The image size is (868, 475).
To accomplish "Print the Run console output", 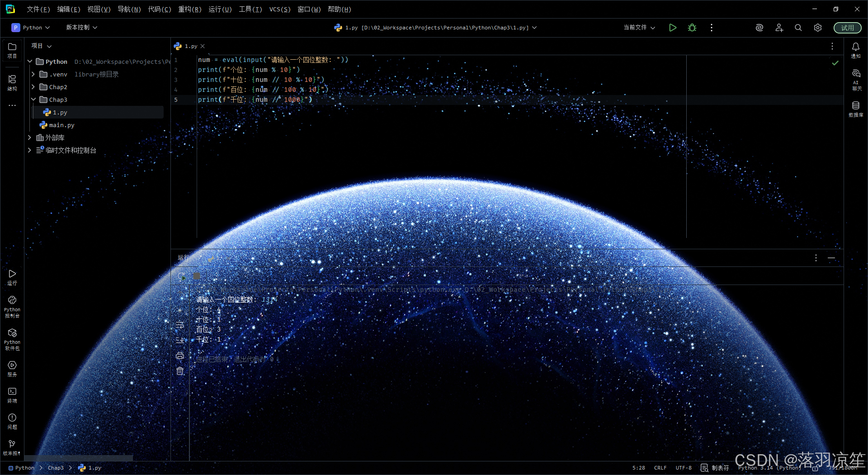I will [180, 356].
